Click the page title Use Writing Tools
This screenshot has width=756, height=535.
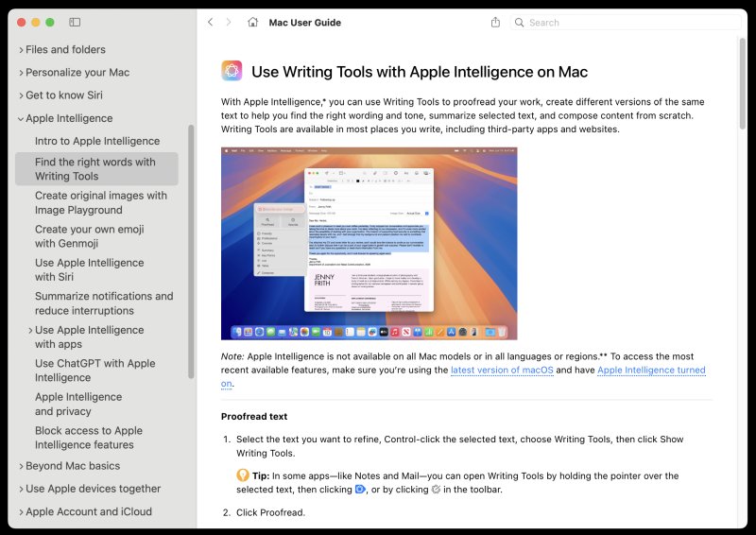point(420,72)
